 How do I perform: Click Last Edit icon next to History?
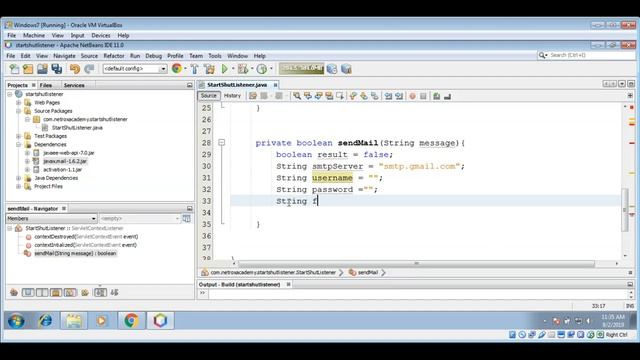pyautogui.click(x=253, y=96)
